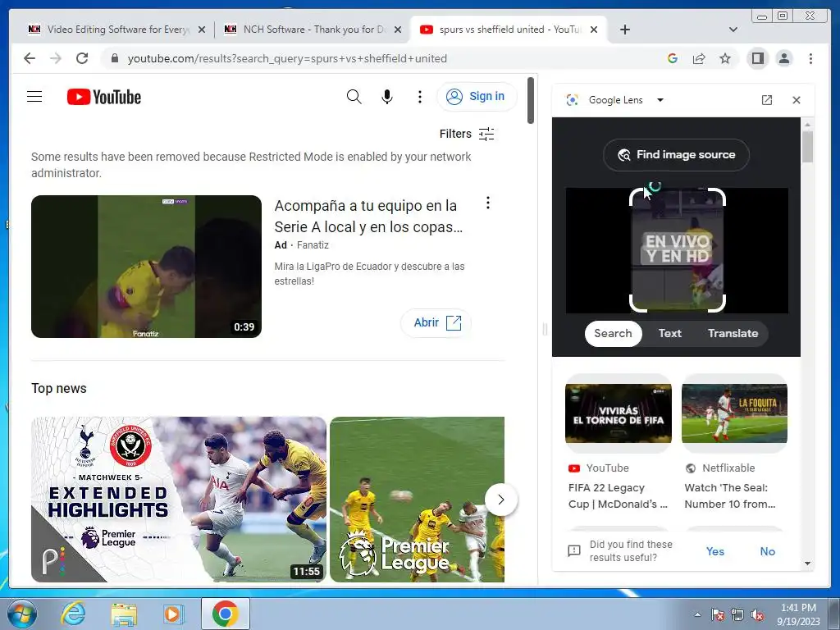The height and width of the screenshot is (630, 840).
Task: Click the Chrome taskbar icon
Action: tap(225, 614)
